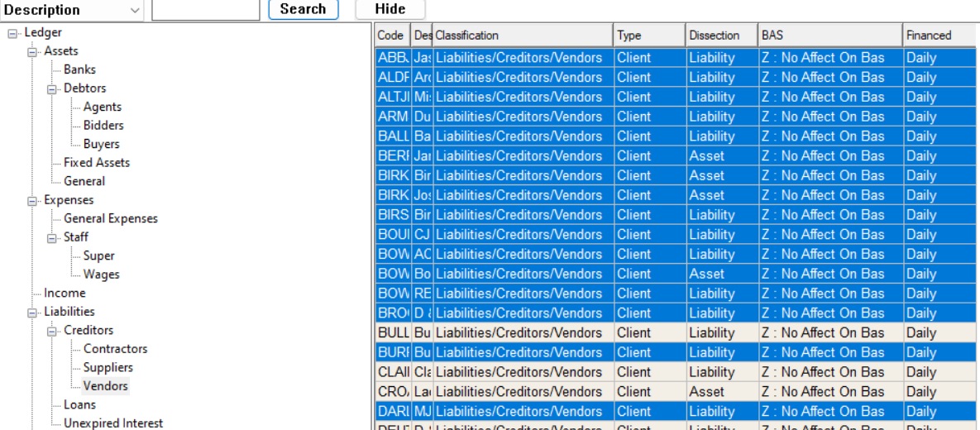Select Agents under Debtors
The width and height of the screenshot is (980, 430).
[103, 107]
